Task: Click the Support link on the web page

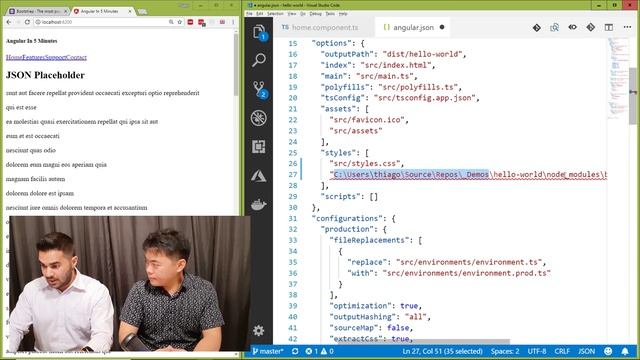Action: (56, 57)
